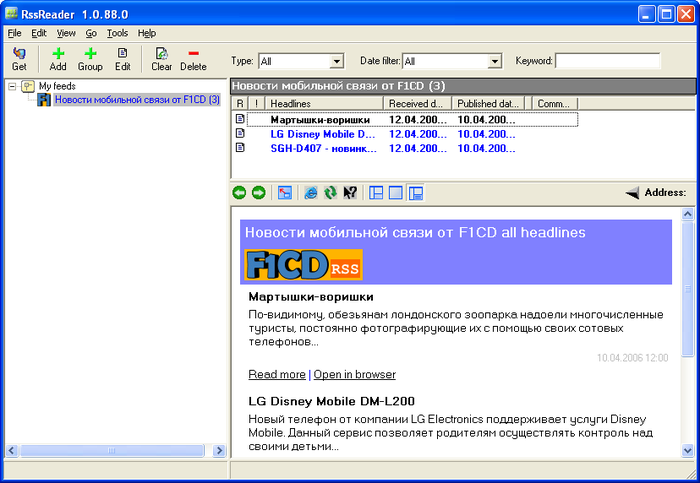The image size is (700, 483).
Task: Click the F1CD feed icon in tree
Action: 44,100
